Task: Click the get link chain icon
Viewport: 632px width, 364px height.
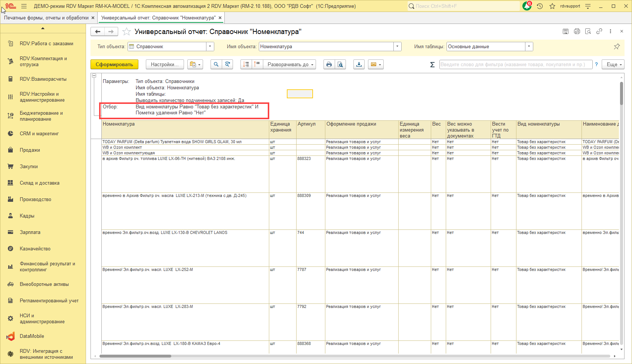Action: pyautogui.click(x=599, y=31)
